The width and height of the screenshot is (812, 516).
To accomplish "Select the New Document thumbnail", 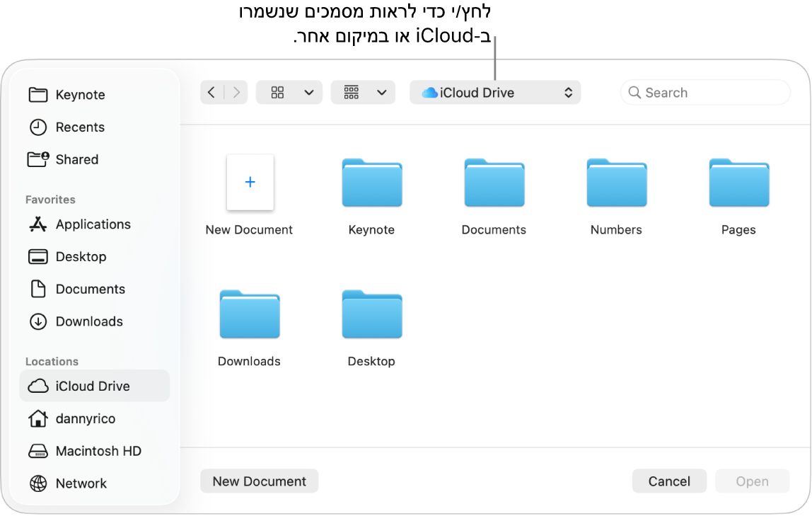I will tap(250, 183).
